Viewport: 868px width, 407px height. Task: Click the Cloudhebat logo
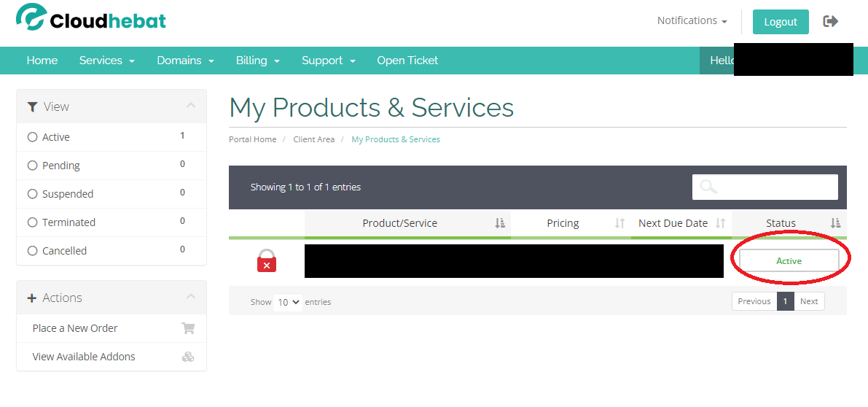(x=91, y=18)
